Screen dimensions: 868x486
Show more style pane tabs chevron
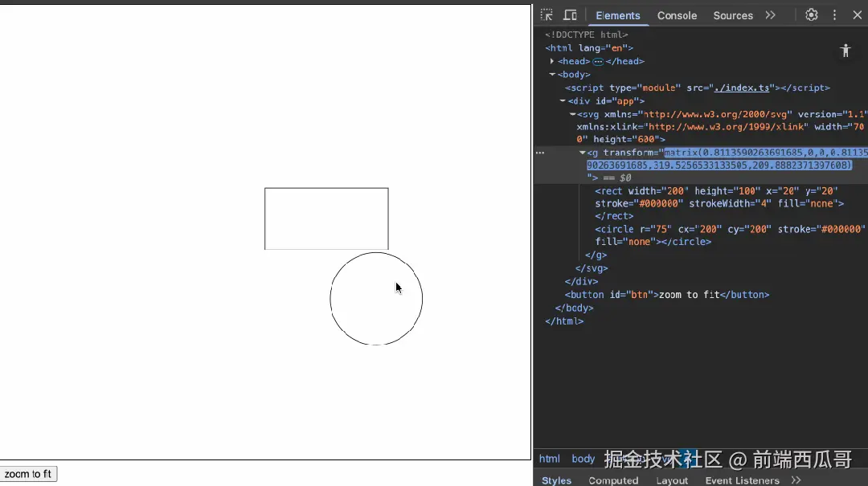pyautogui.click(x=796, y=480)
